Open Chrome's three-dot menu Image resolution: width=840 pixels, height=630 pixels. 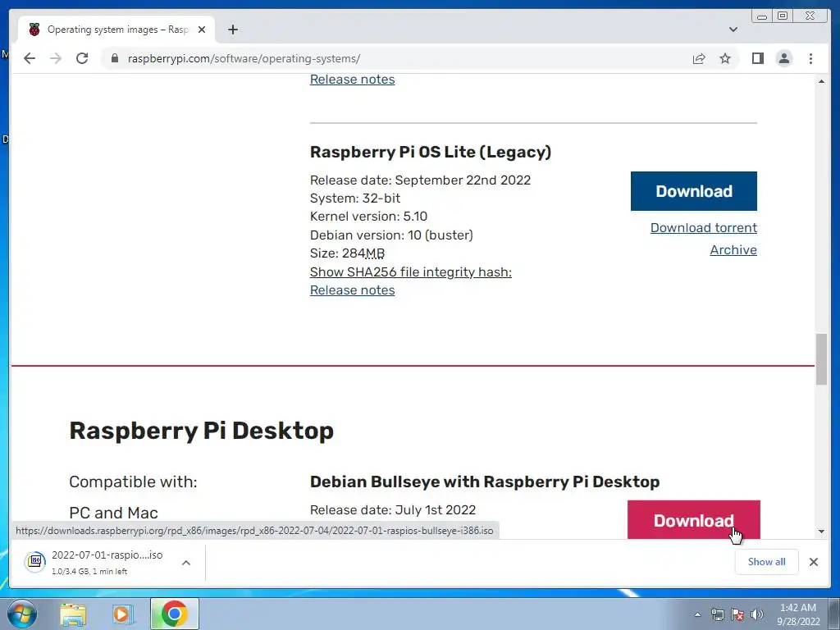click(810, 58)
